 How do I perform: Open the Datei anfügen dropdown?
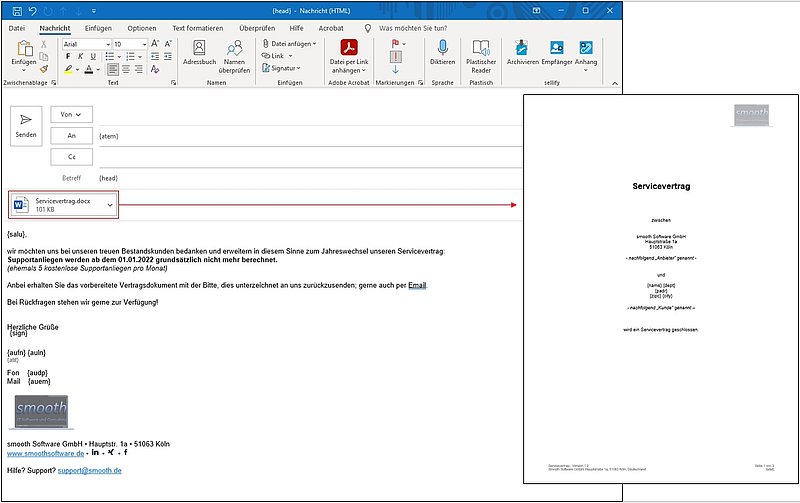click(289, 44)
